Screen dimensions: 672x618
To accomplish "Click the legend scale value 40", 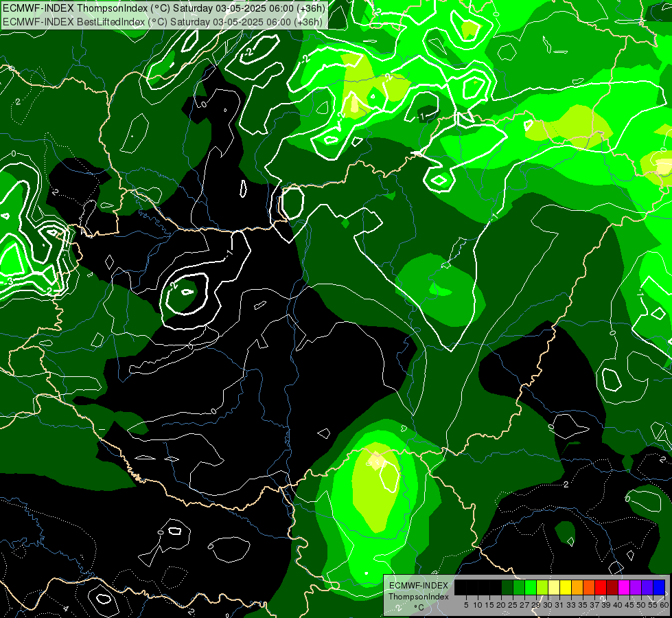I will 618,605.
